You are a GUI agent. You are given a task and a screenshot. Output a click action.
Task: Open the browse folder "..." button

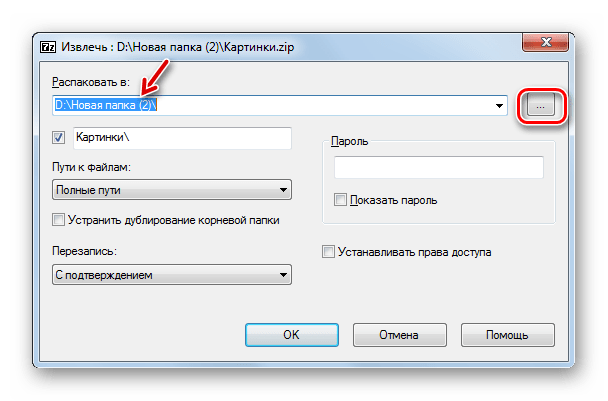[541, 106]
